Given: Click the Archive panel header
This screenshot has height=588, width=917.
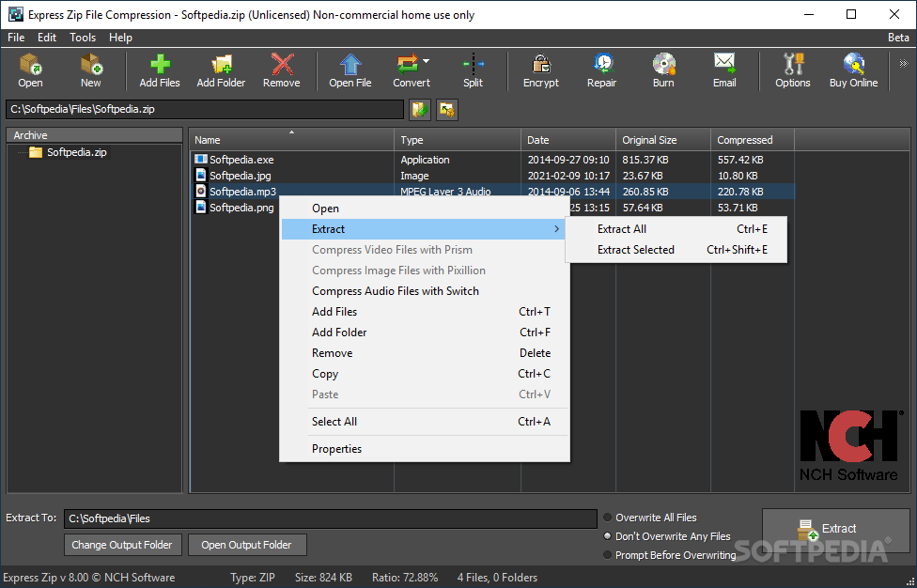Looking at the screenshot, I should 94,135.
